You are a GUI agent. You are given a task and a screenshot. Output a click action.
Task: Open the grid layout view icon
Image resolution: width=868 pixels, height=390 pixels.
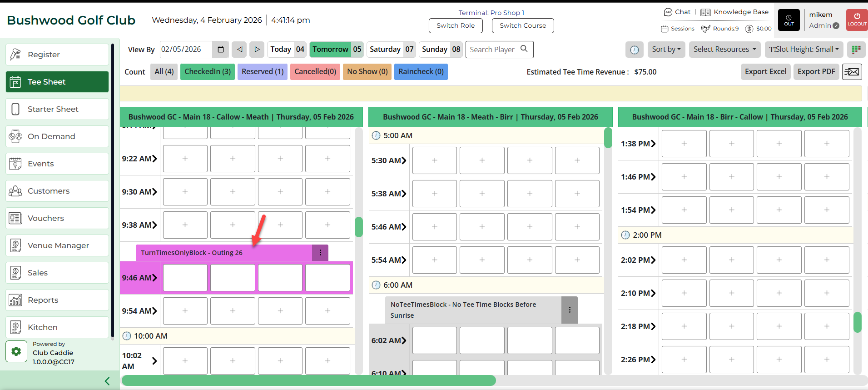856,50
